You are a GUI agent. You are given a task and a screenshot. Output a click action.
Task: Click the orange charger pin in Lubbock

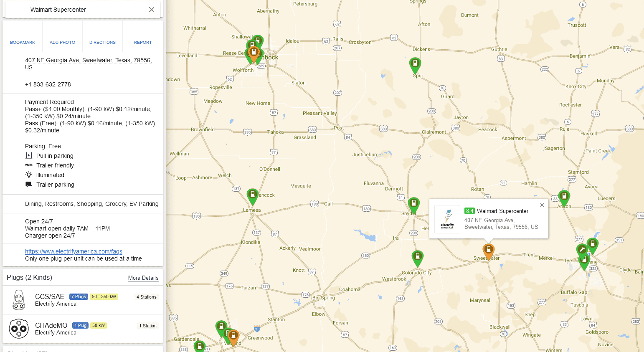pos(254,53)
